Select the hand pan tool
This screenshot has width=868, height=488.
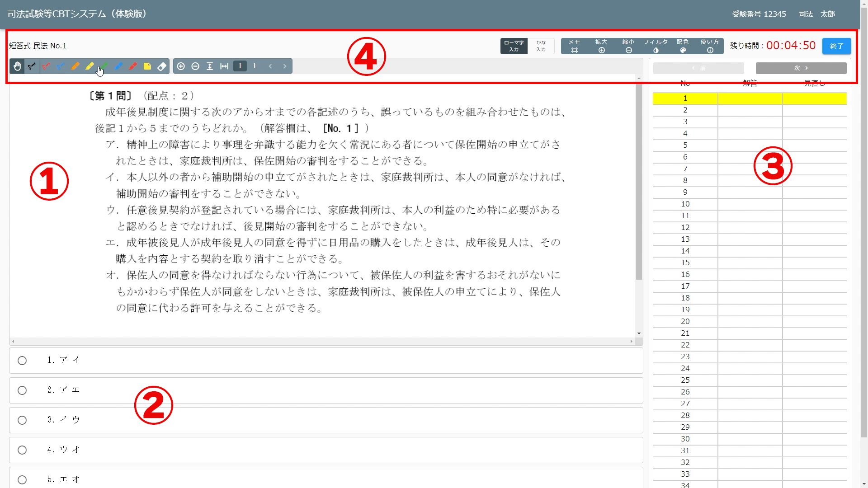click(17, 66)
